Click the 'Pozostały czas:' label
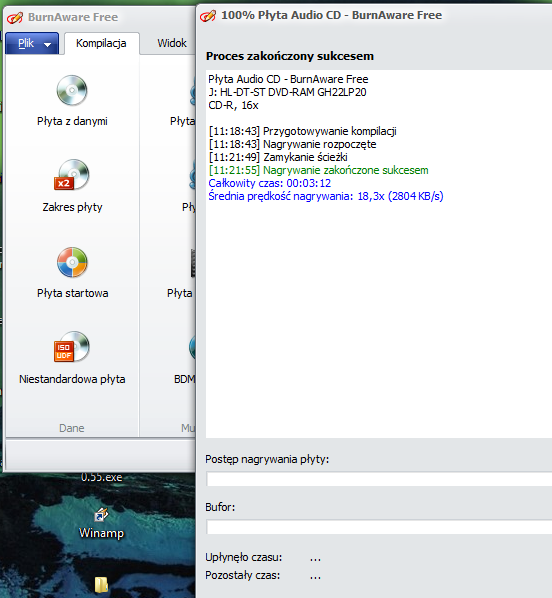This screenshot has width=552, height=598. point(243,575)
